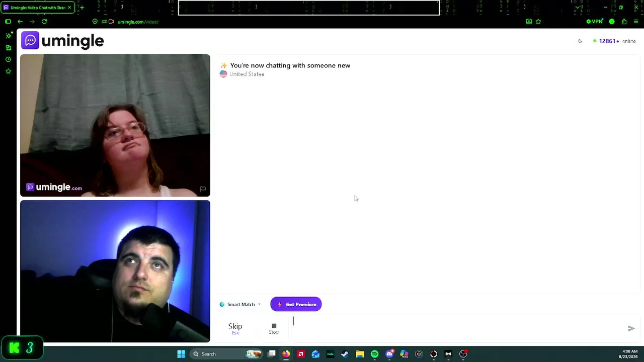Open the history sidebar icon
644x362 pixels.
click(8, 59)
